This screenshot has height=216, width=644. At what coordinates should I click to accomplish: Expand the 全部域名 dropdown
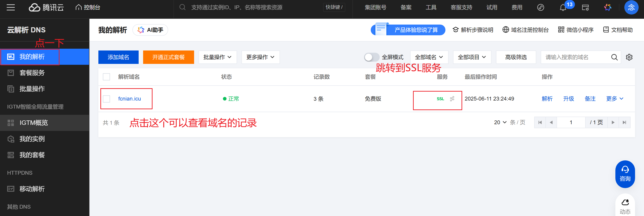(429, 57)
